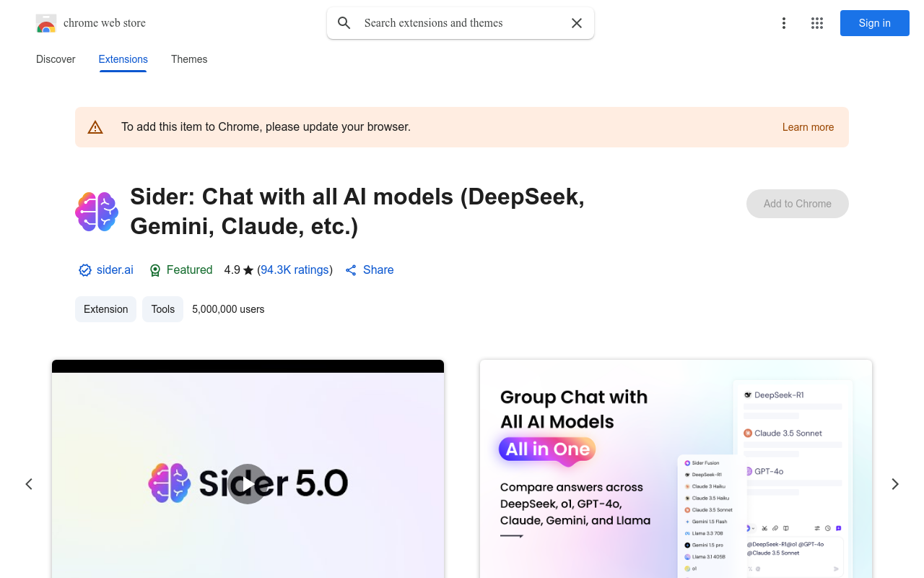This screenshot has width=924, height=578.
Task: Switch to the Discover tab
Action: click(x=56, y=59)
